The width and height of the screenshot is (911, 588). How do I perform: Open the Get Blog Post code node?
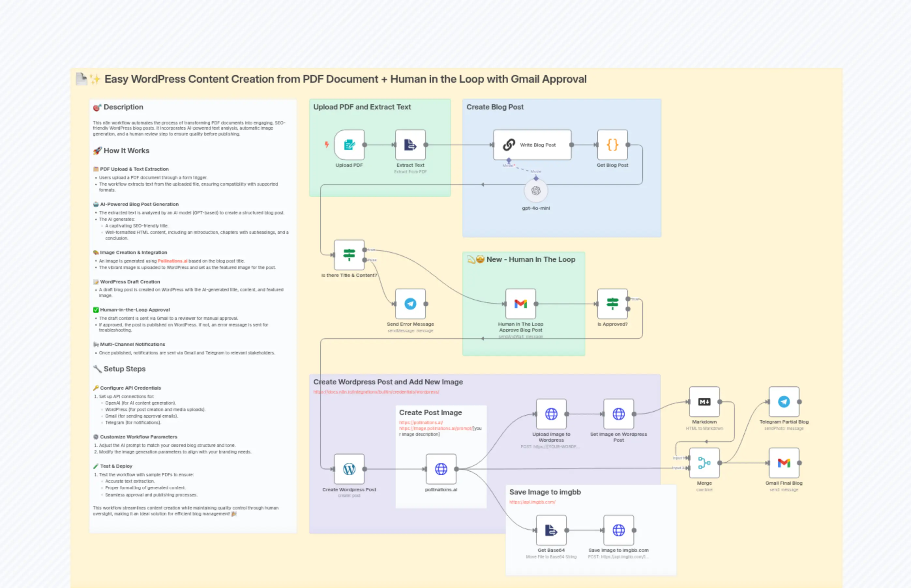pos(612,145)
